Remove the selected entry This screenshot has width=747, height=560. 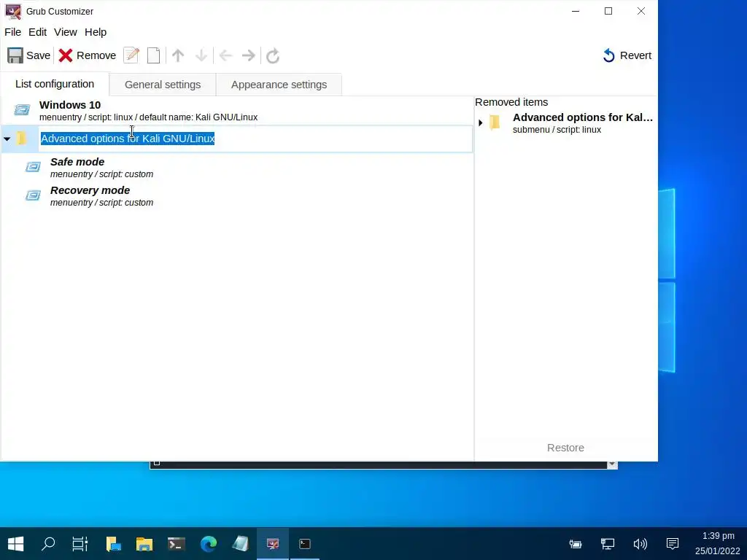pos(88,55)
